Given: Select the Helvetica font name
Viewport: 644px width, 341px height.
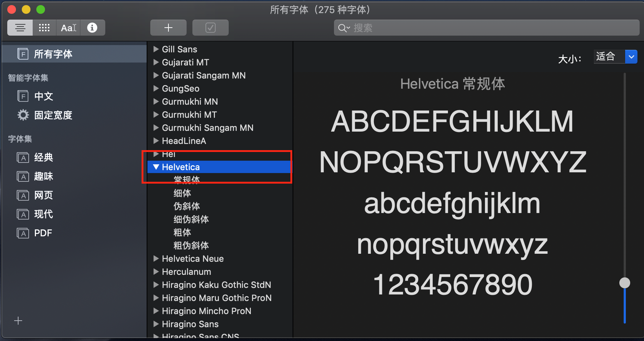Looking at the screenshot, I should point(181,167).
